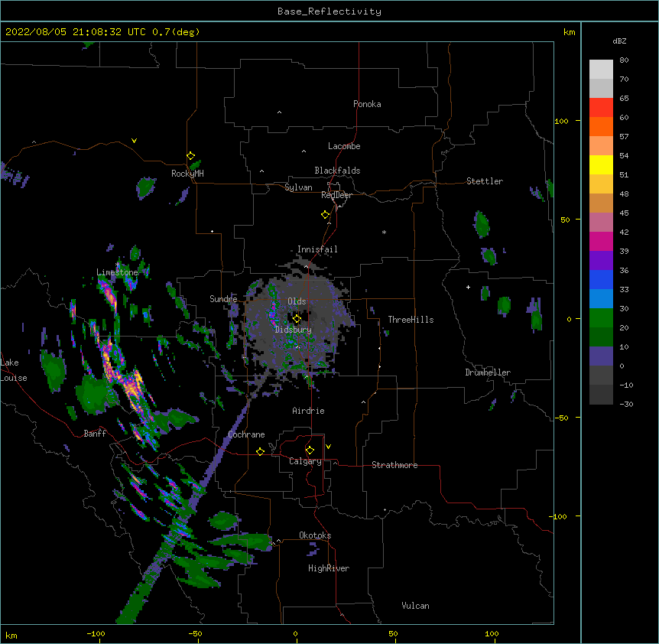Image resolution: width=659 pixels, height=644 pixels.
Task: Select the purple 36–39 dBZ legend band
Action: click(x=601, y=261)
